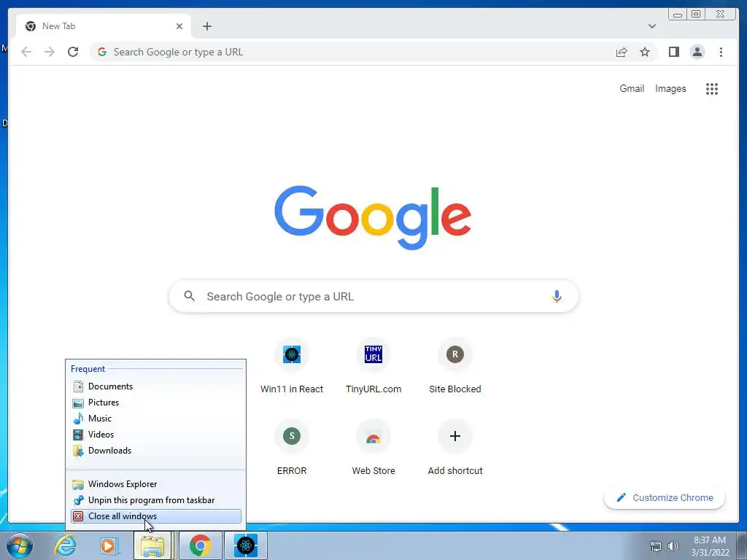Open the volume speaker tray icon
The width and height of the screenshot is (747, 560).
tap(673, 546)
